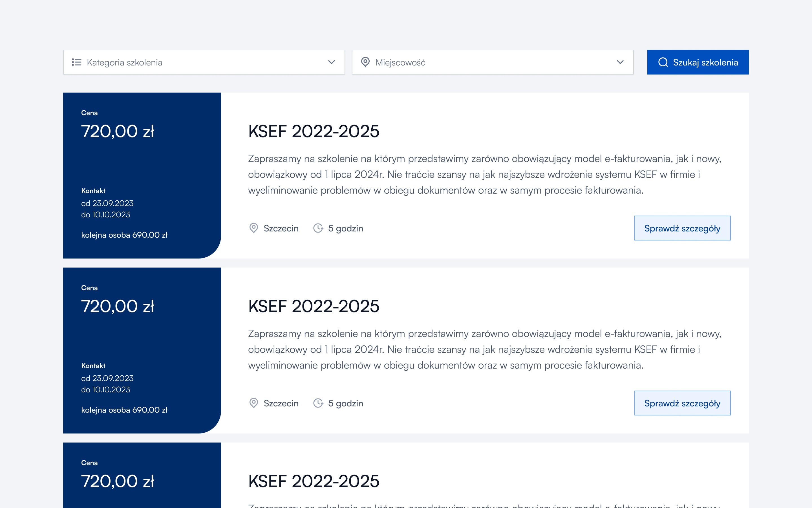The width and height of the screenshot is (812, 508).
Task: Click the clock icon beside the first card's 5 godzin
Action: pos(318,228)
